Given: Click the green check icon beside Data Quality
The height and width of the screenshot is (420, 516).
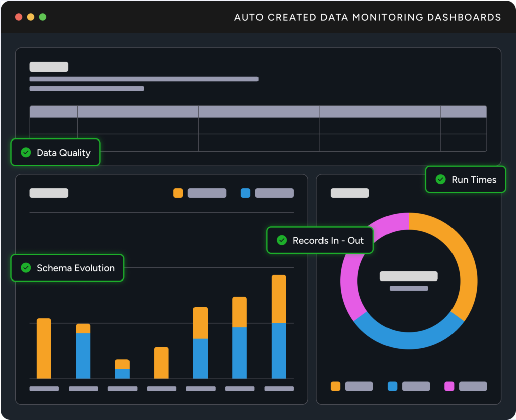Looking at the screenshot, I should [x=26, y=153].
